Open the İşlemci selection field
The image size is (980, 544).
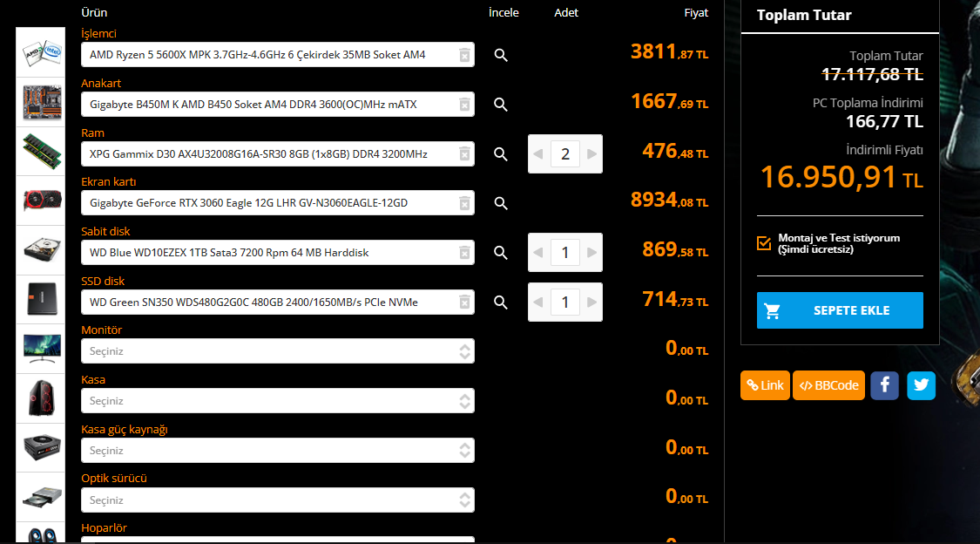point(278,55)
